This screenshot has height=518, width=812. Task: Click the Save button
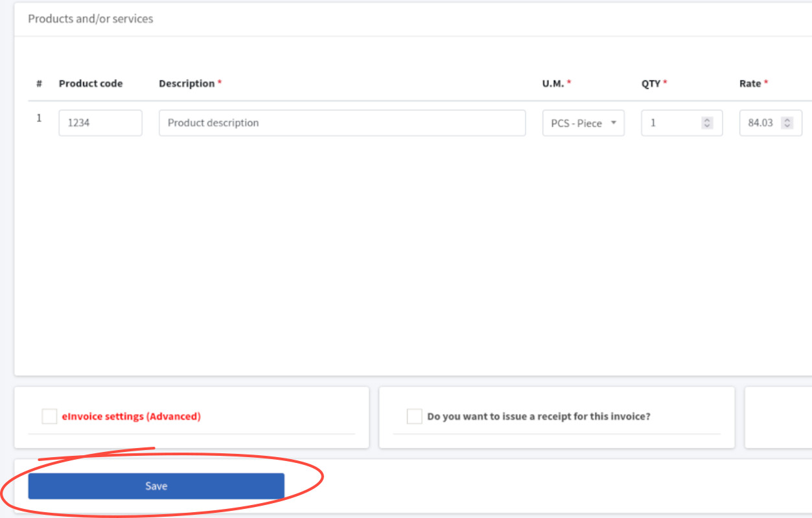pyautogui.click(x=156, y=486)
